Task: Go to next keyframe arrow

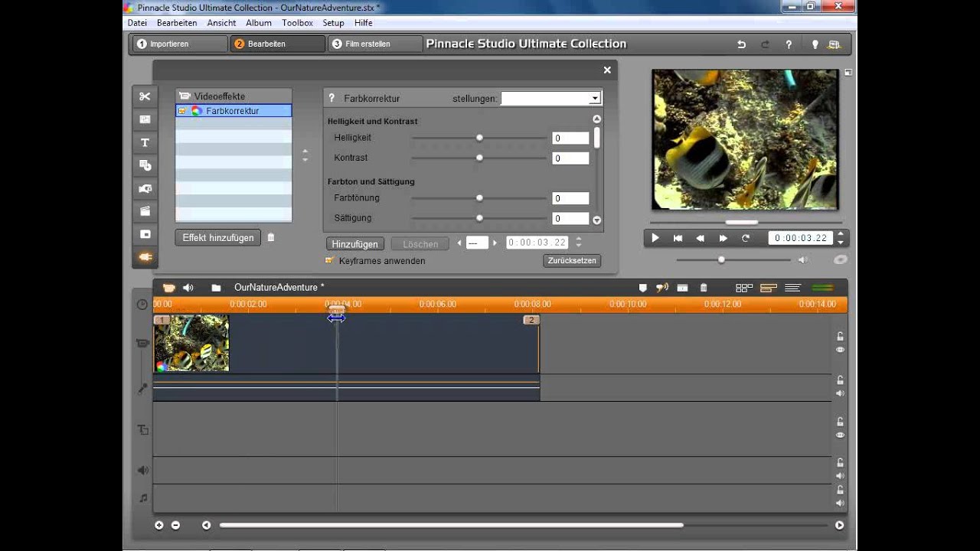Action: click(495, 243)
